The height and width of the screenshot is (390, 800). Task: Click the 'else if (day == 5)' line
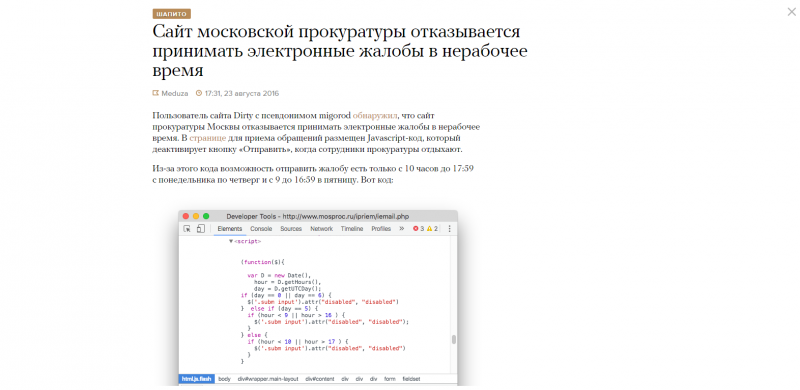[279, 309]
